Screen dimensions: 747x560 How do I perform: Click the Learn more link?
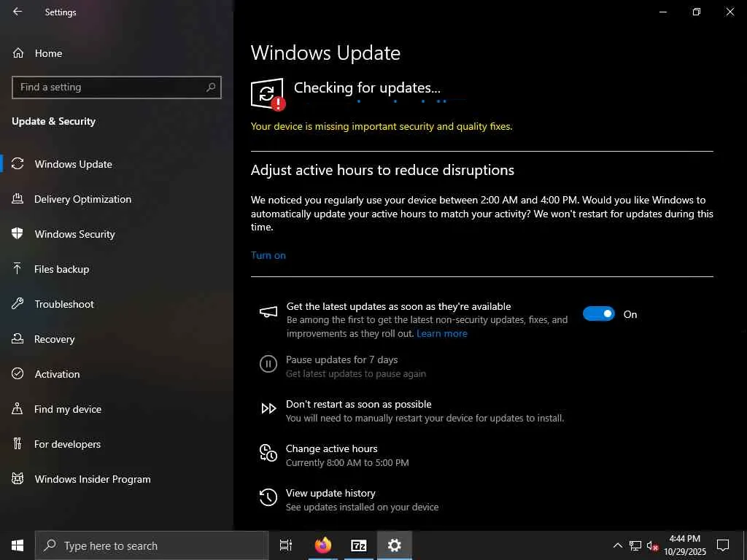pos(441,333)
